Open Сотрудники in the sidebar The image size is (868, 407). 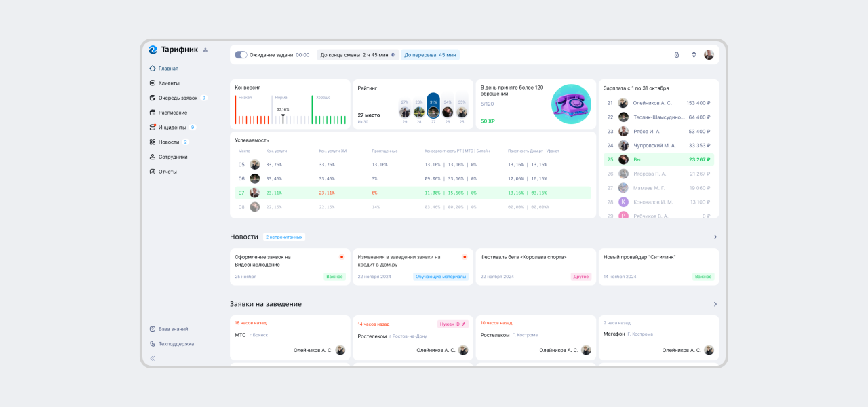172,157
